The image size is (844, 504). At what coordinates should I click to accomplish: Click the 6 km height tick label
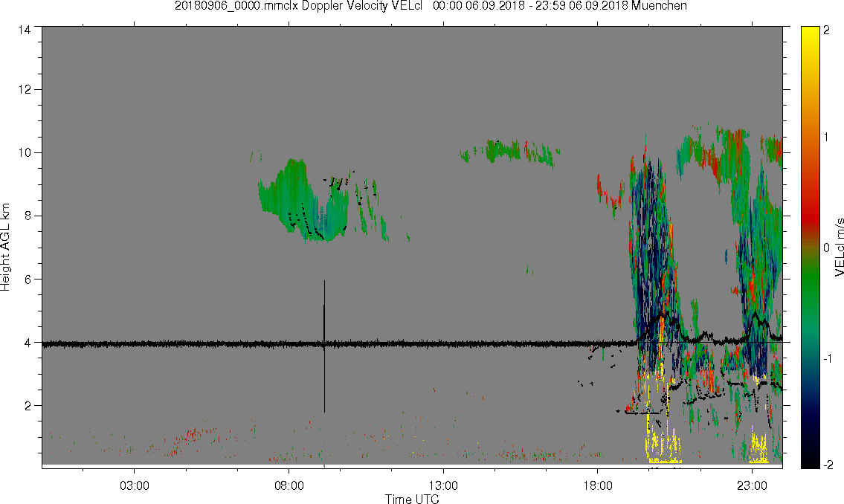click(x=28, y=280)
